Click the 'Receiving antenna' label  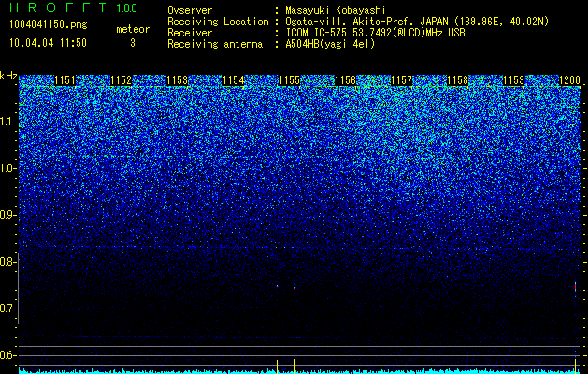click(215, 44)
